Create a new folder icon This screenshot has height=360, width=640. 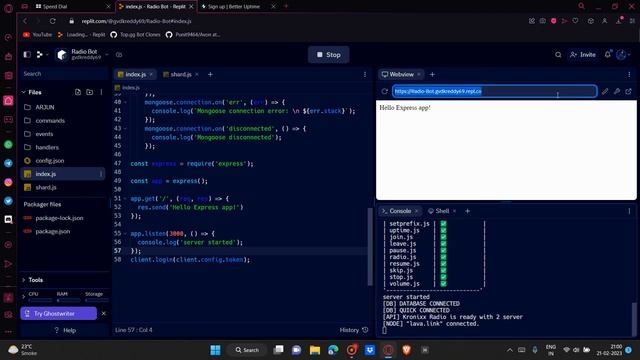pyautogui.click(x=89, y=92)
